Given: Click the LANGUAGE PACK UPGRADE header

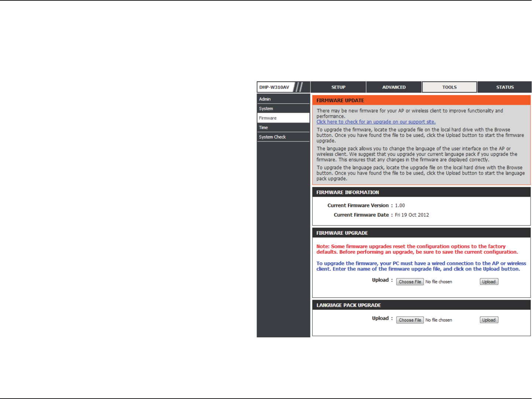Looking at the screenshot, I should (x=421, y=305).
